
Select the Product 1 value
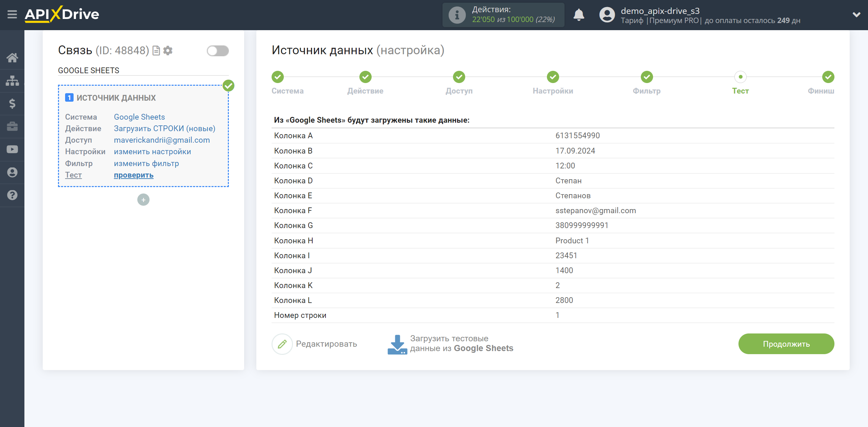572,241
